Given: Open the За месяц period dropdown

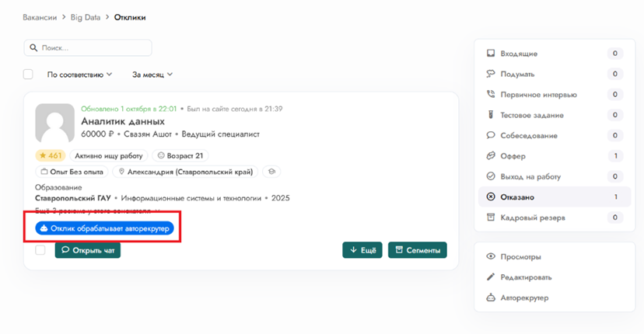Looking at the screenshot, I should point(152,75).
